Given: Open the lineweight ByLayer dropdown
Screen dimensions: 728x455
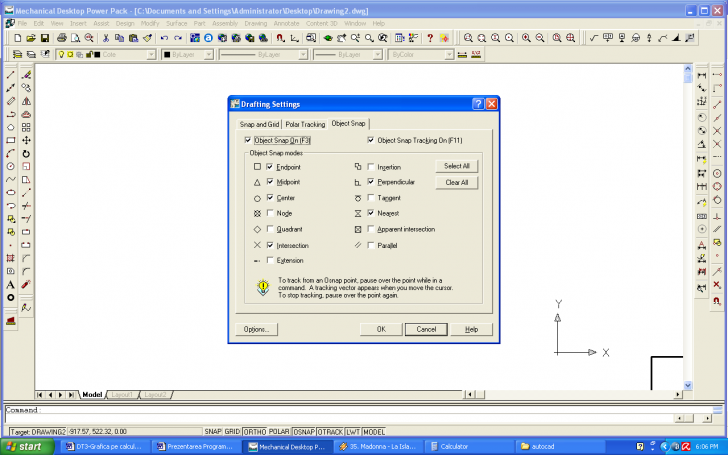Looking at the screenshot, I should tap(377, 55).
